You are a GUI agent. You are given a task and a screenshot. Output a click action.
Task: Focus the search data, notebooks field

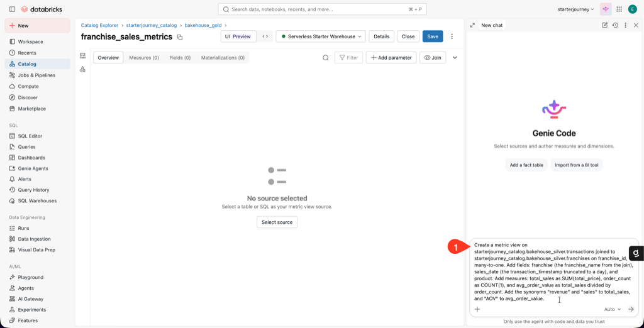pyautogui.click(x=322, y=9)
